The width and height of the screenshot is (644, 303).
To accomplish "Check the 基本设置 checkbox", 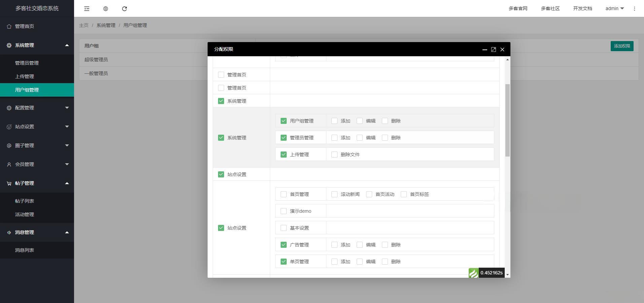I will pos(284,228).
